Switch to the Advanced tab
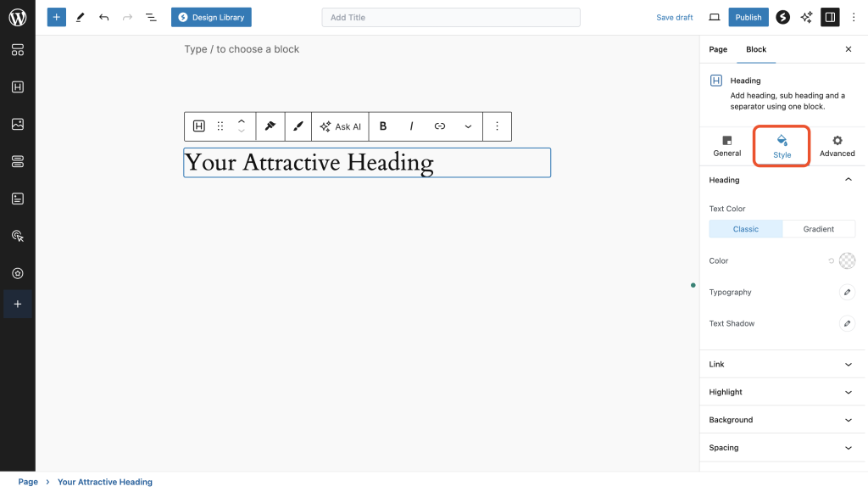 [x=837, y=146]
